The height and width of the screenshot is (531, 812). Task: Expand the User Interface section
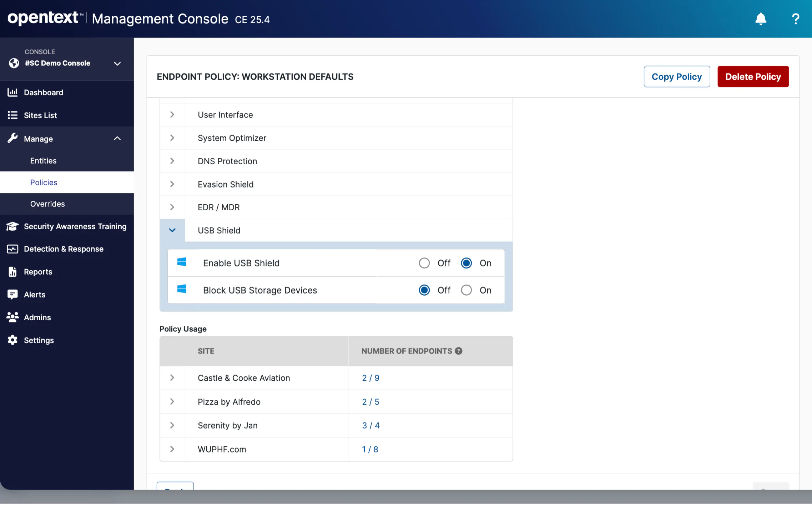tap(172, 115)
